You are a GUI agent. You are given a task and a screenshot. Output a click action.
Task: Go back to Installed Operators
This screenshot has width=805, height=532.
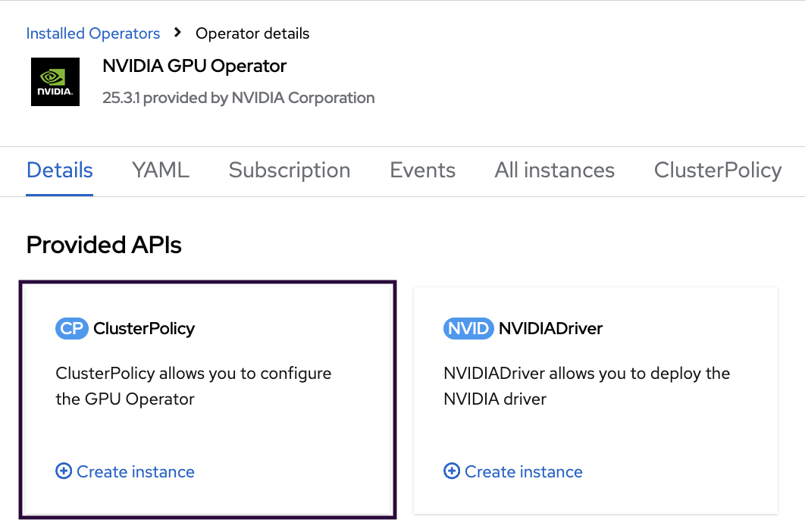tap(93, 33)
